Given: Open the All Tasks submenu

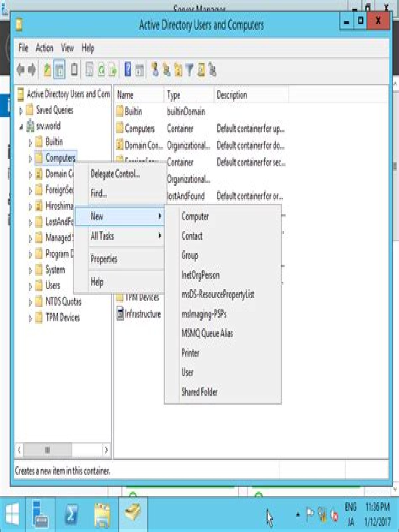Looking at the screenshot, I should [x=120, y=236].
